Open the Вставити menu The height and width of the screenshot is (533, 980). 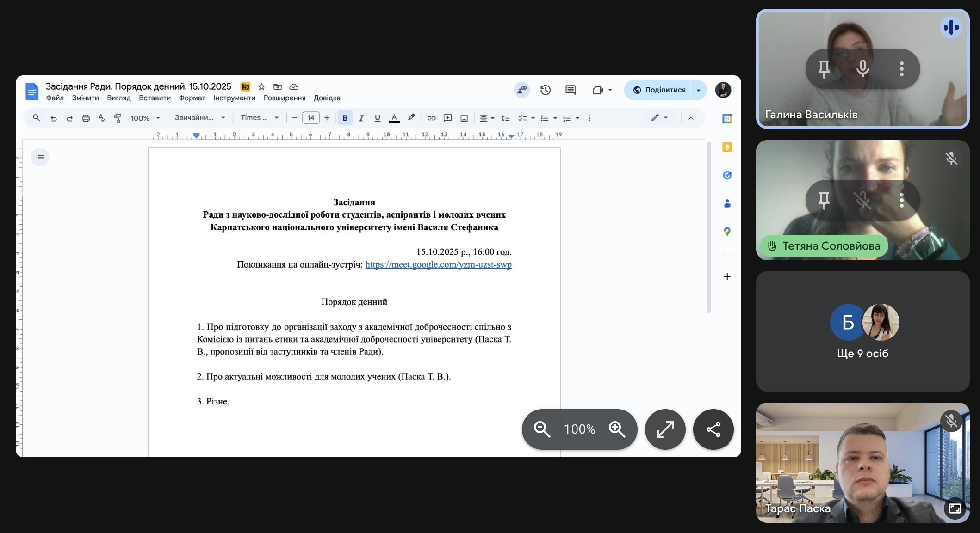pyautogui.click(x=155, y=98)
